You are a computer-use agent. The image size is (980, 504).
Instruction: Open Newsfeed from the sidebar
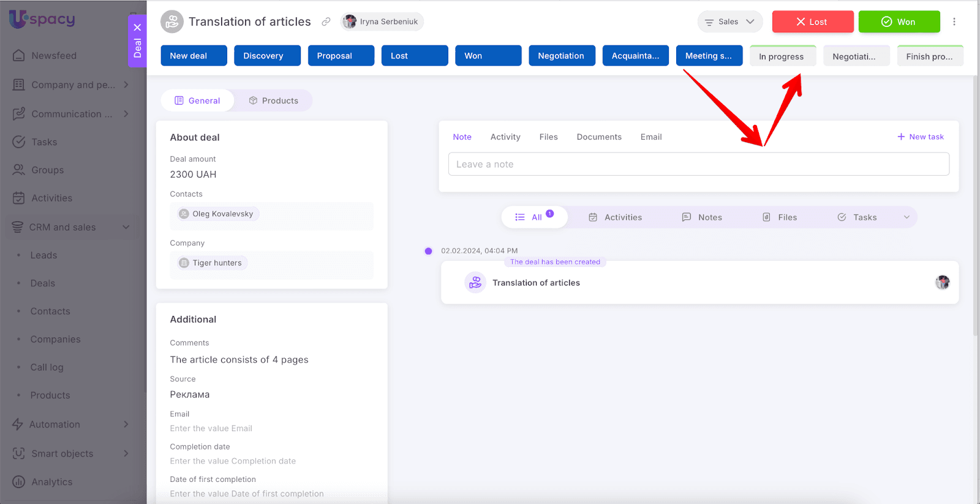coord(54,56)
